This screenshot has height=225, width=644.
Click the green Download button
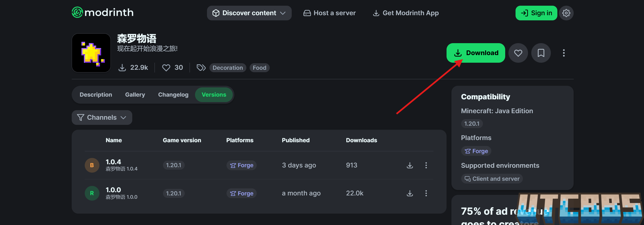tap(476, 53)
